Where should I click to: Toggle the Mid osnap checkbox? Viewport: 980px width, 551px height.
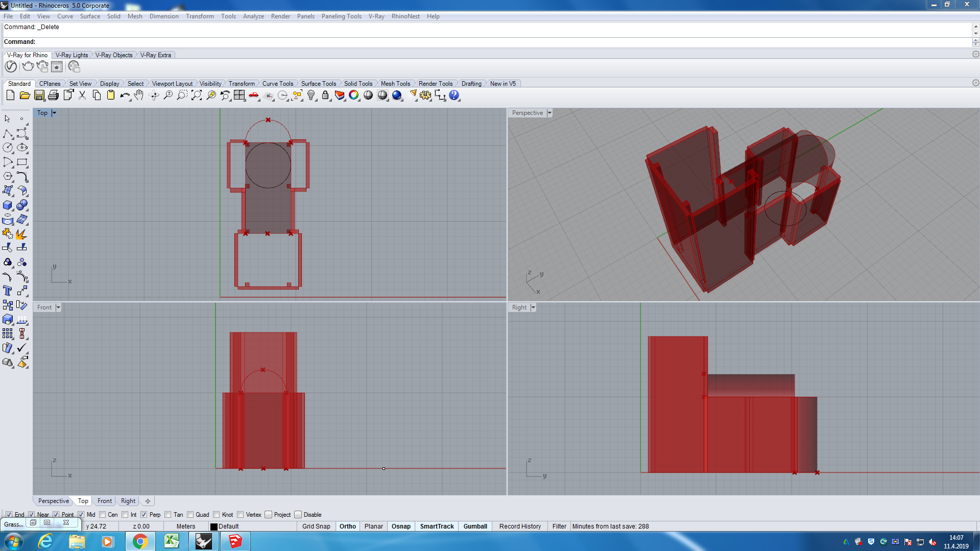tap(81, 515)
